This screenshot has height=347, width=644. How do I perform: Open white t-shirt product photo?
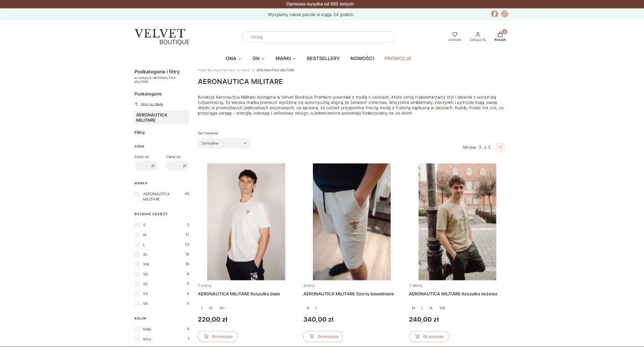point(246,222)
